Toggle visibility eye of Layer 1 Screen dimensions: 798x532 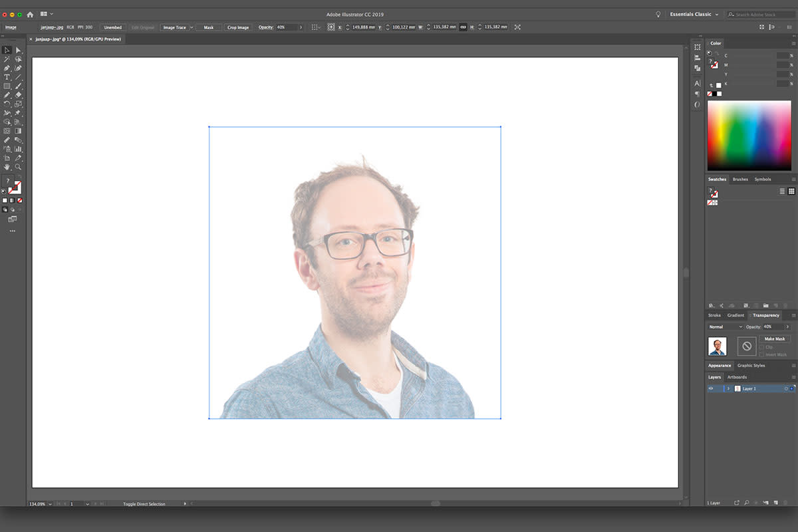(711, 388)
